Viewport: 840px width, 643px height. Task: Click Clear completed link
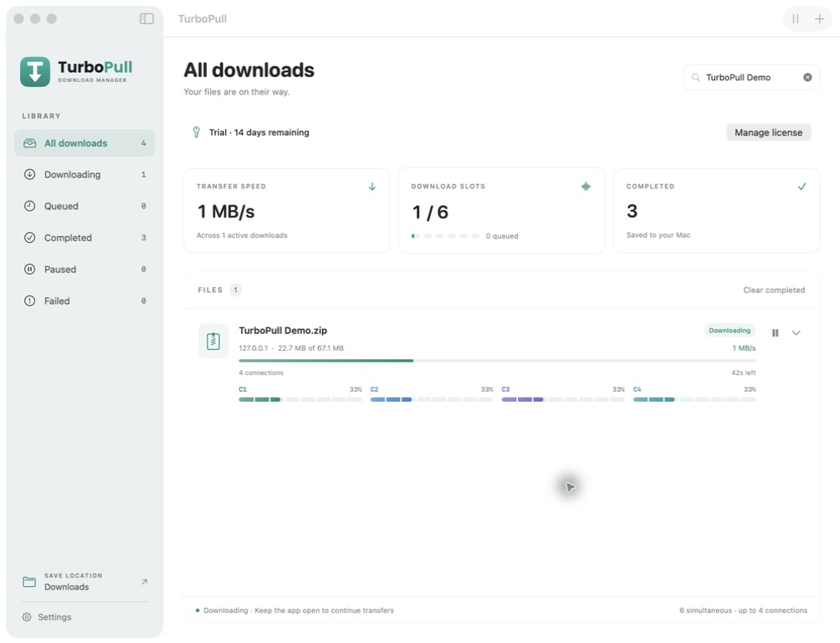[x=774, y=291]
